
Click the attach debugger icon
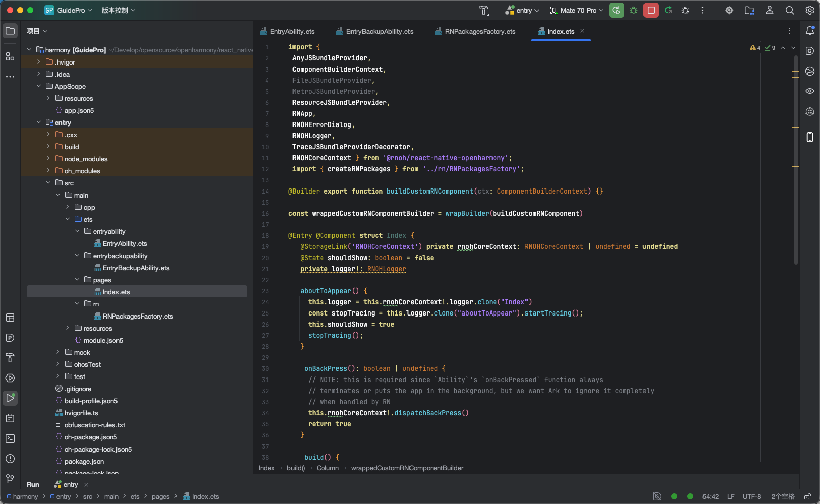pyautogui.click(x=685, y=10)
